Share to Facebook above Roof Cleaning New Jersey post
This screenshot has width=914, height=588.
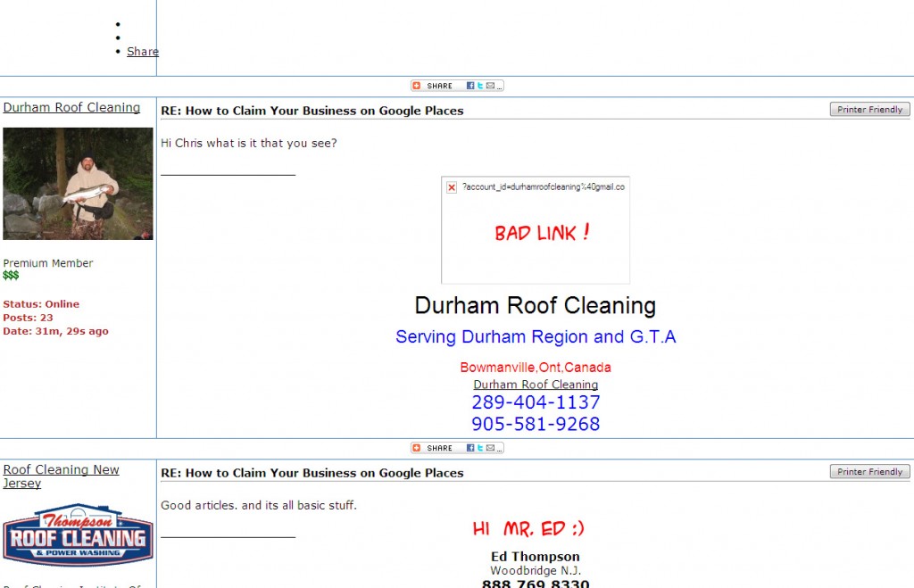tap(470, 448)
